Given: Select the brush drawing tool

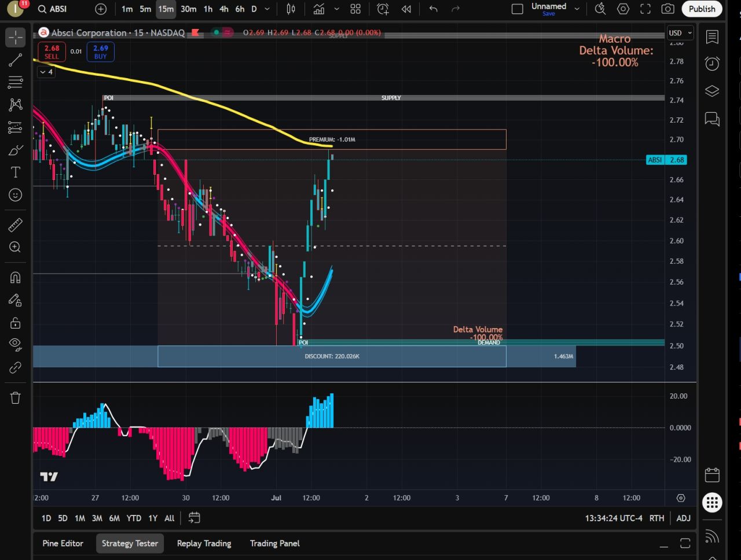Looking at the screenshot, I should click(x=16, y=150).
